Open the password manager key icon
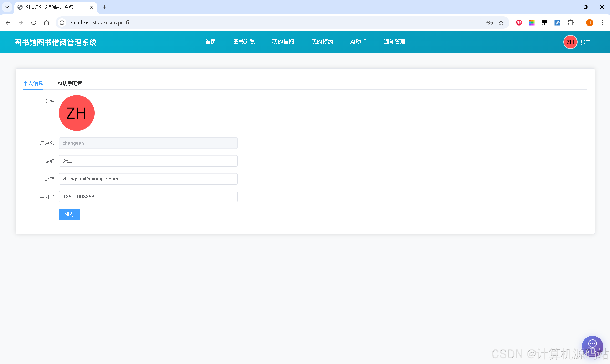This screenshot has width=610, height=364. click(x=489, y=23)
